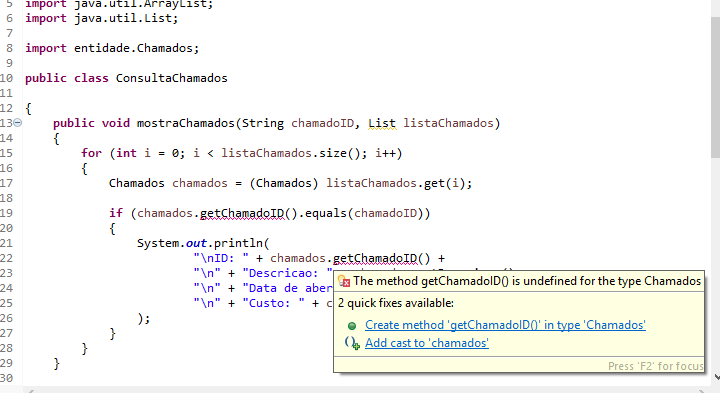The width and height of the screenshot is (720, 393).
Task: Click the "Custo: " string literal
Action: [274, 303]
